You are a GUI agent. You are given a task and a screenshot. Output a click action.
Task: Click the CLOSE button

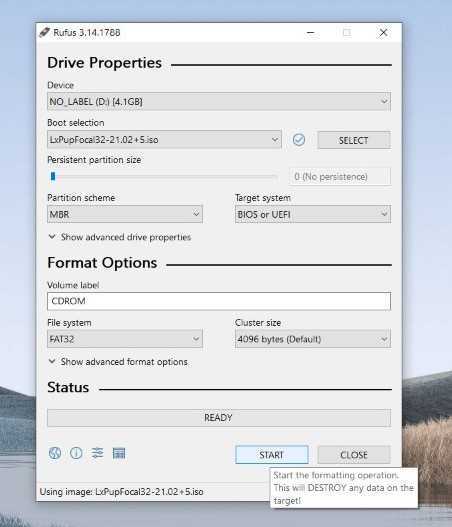click(354, 455)
